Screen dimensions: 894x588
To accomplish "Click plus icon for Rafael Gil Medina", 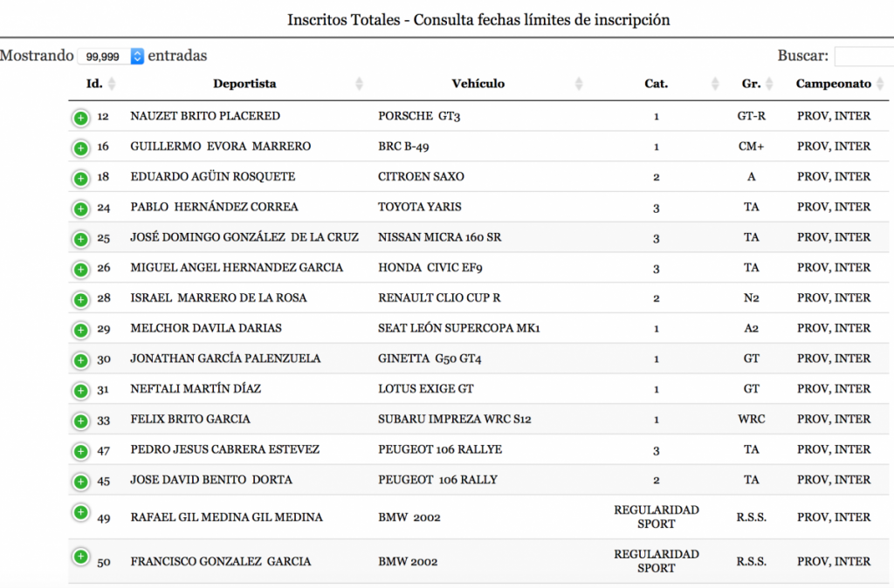I will 80,512.
